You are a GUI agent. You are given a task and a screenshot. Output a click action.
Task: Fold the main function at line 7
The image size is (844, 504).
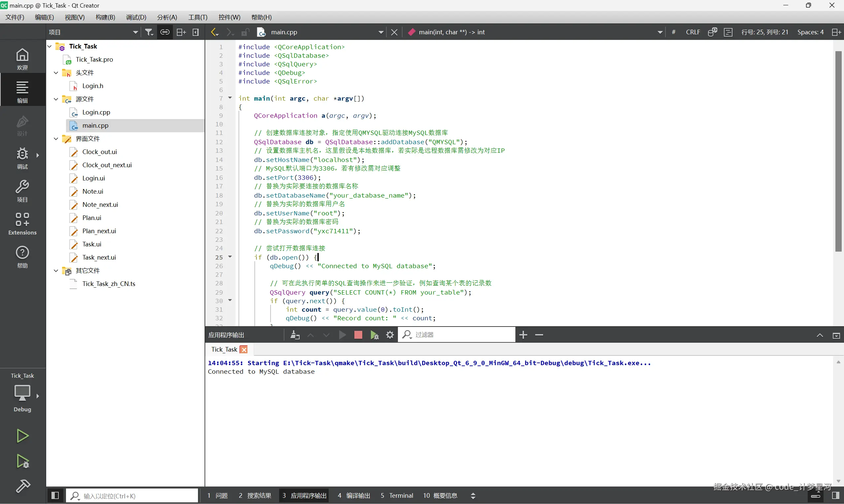[x=230, y=98]
